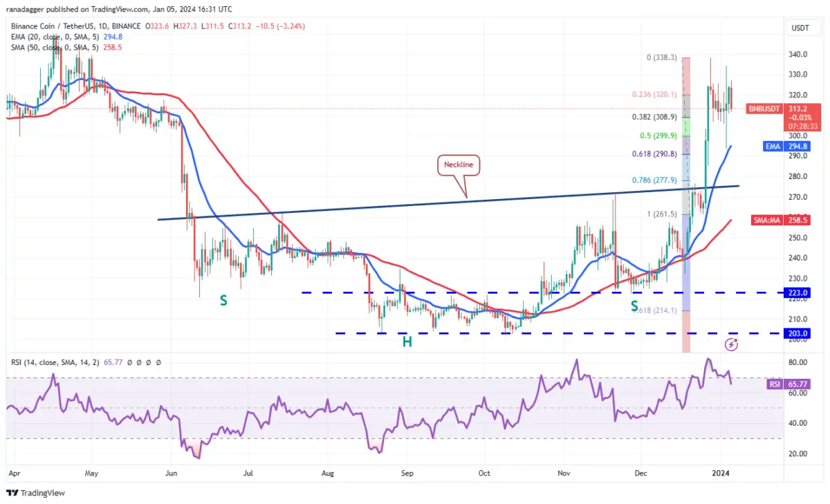This screenshot has height=504, width=830.
Task: Click the 250.0 price axis label
Action: (x=800, y=238)
